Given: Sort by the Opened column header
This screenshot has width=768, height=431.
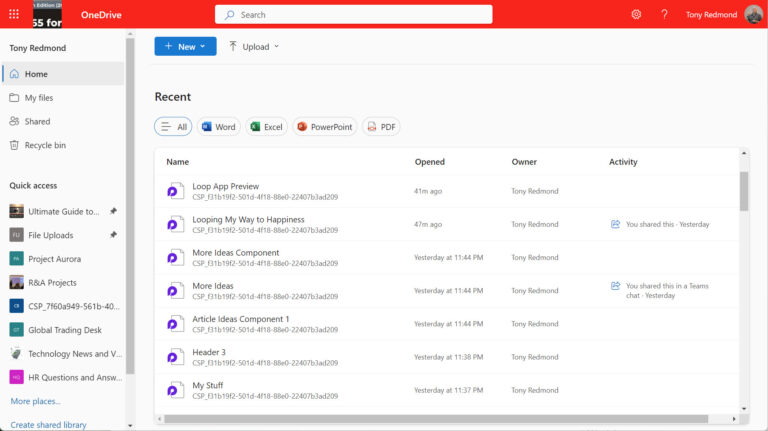Looking at the screenshot, I should tap(430, 162).
